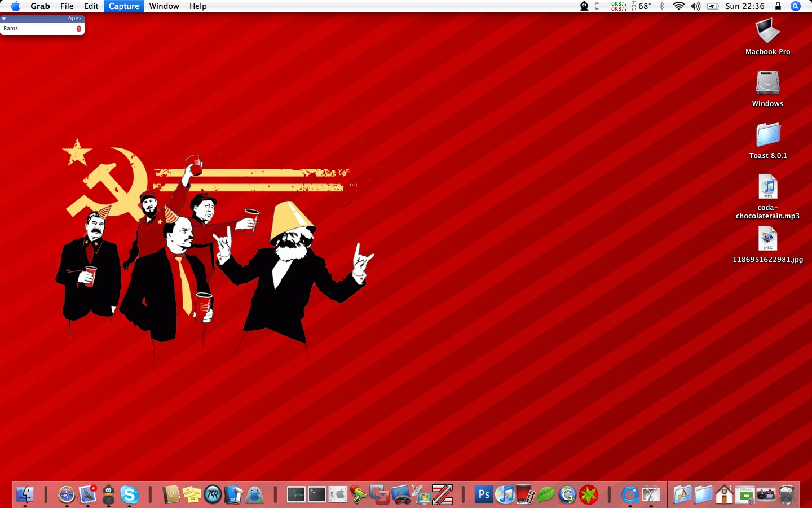Select 1186951622981.jpg file on desktop

(x=767, y=239)
